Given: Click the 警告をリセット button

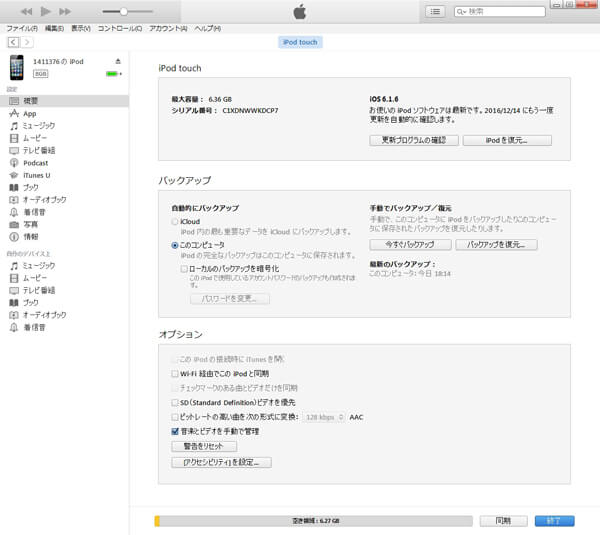Looking at the screenshot, I should pos(204,446).
